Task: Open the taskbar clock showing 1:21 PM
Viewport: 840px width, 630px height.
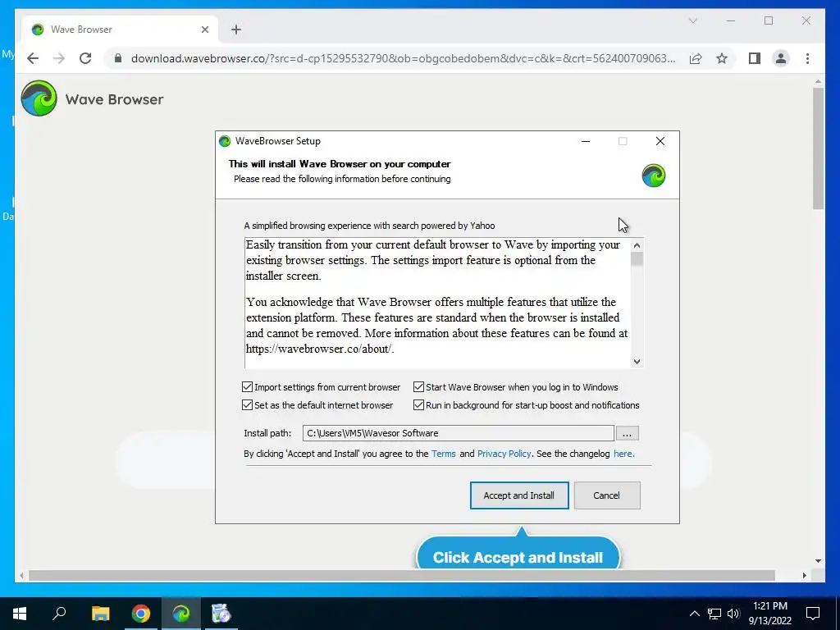Action: (x=769, y=614)
